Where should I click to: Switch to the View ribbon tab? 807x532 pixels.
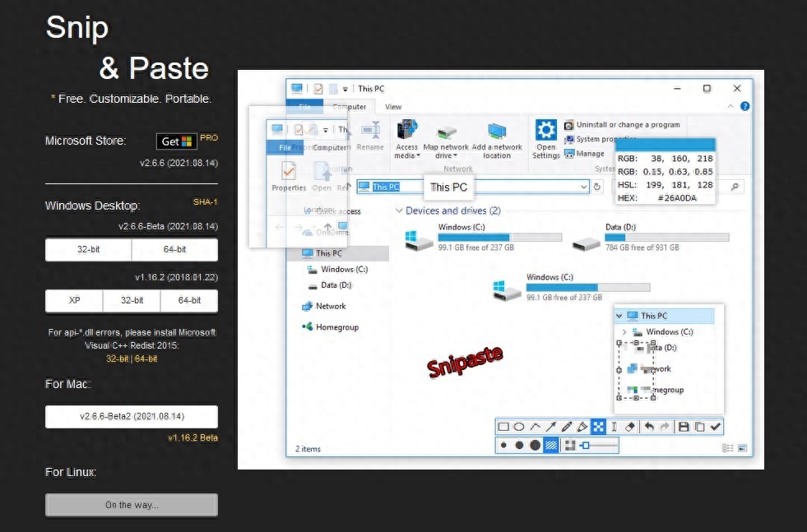[393, 107]
